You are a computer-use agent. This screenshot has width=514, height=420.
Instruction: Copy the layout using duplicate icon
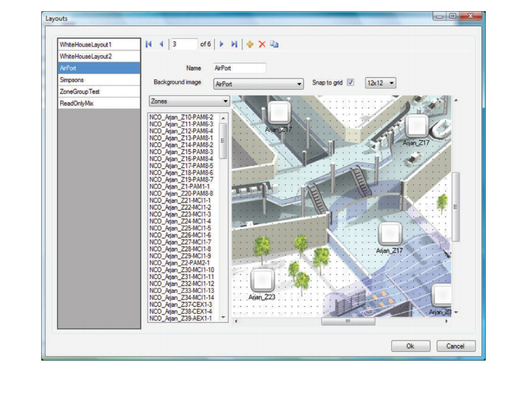coord(274,44)
